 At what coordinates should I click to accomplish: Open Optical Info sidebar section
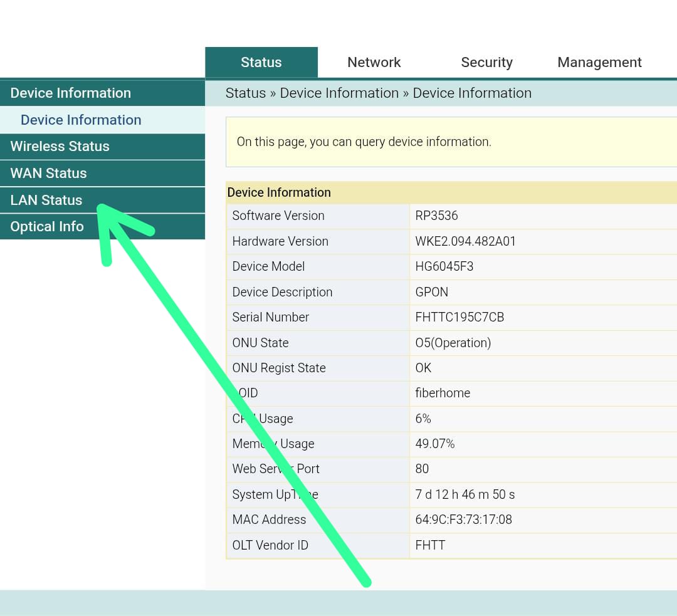47,226
